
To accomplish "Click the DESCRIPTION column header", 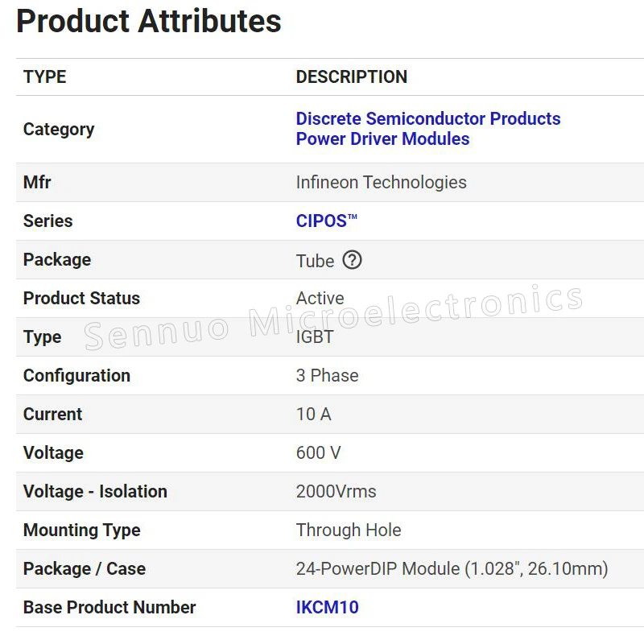I will click(x=352, y=76).
